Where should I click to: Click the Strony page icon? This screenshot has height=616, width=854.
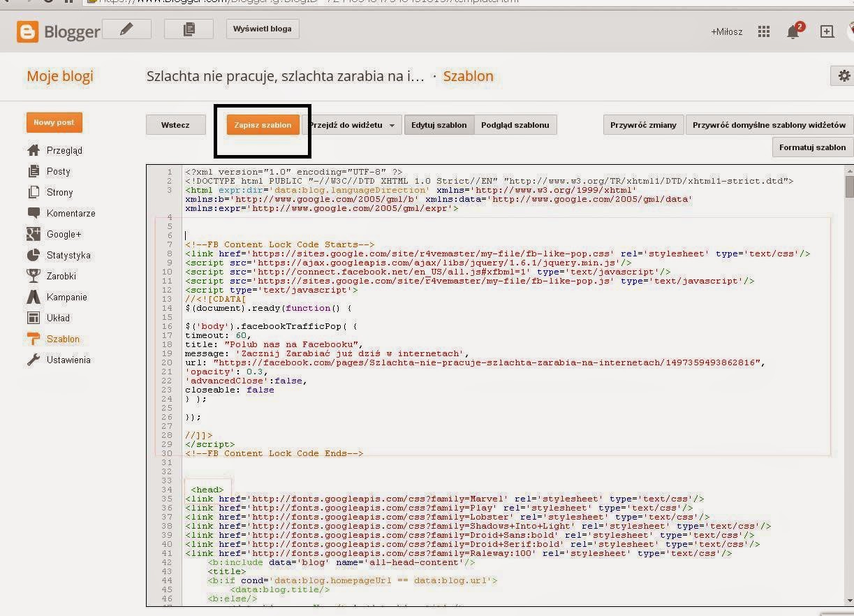[34, 192]
